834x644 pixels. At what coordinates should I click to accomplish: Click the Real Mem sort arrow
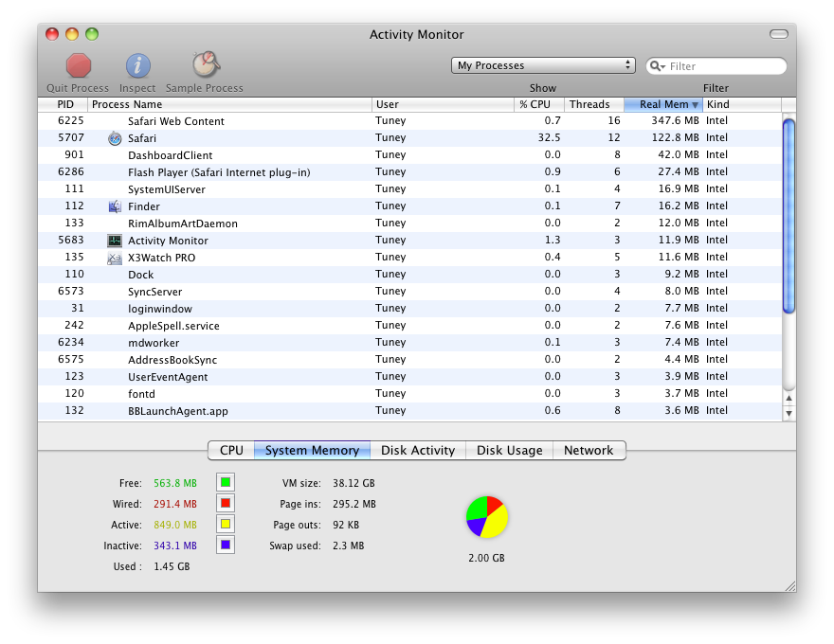[x=695, y=105]
